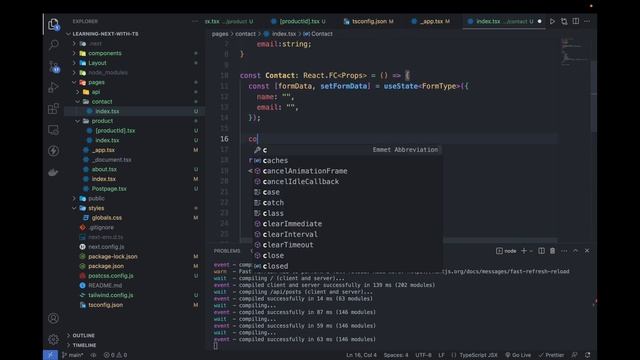Viewport: 640px width, 360px height.
Task: Switch to the tsconfig.json tab
Action: [x=369, y=21]
